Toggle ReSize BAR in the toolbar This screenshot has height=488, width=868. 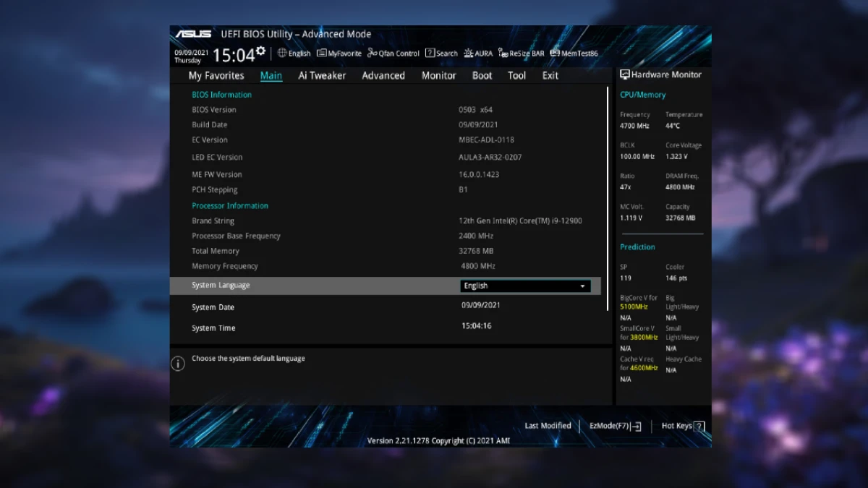point(521,53)
